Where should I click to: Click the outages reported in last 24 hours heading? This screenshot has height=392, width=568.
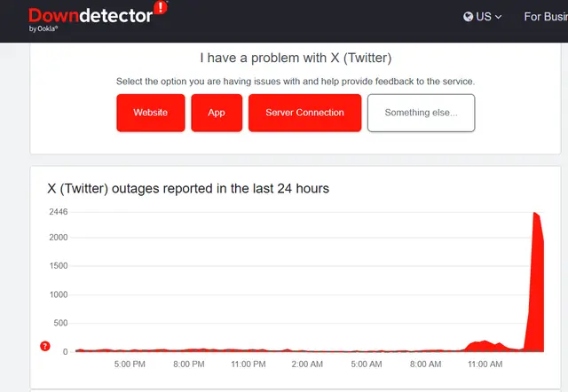click(x=188, y=188)
